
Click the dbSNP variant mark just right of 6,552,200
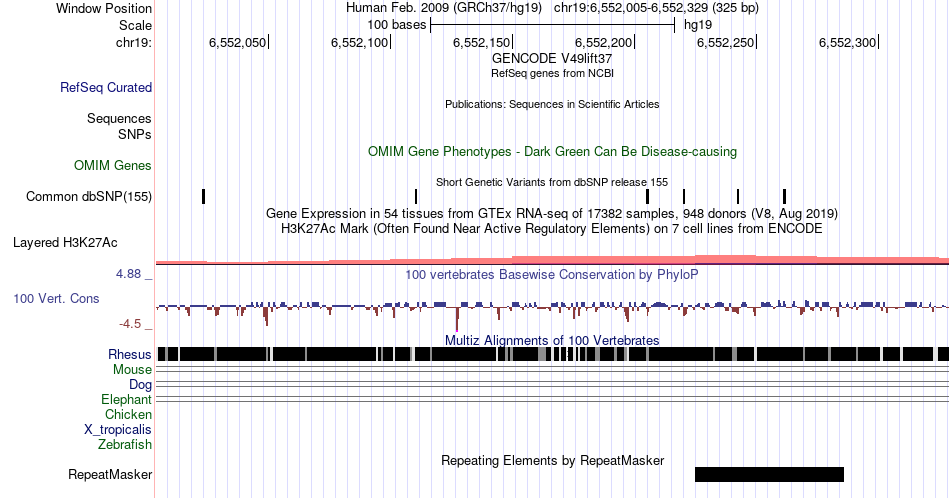tap(648, 196)
